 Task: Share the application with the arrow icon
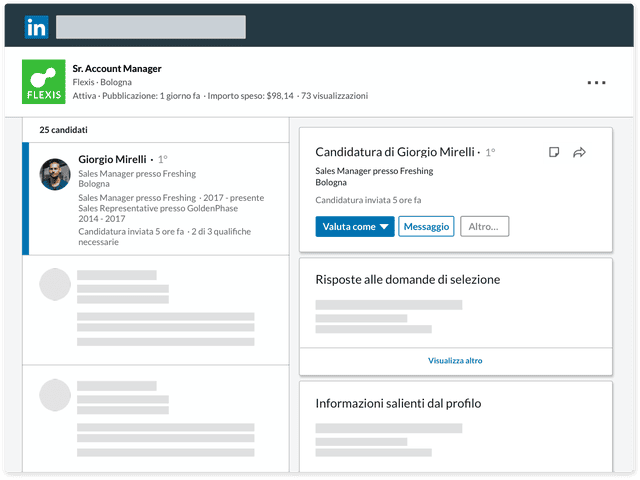point(579,152)
